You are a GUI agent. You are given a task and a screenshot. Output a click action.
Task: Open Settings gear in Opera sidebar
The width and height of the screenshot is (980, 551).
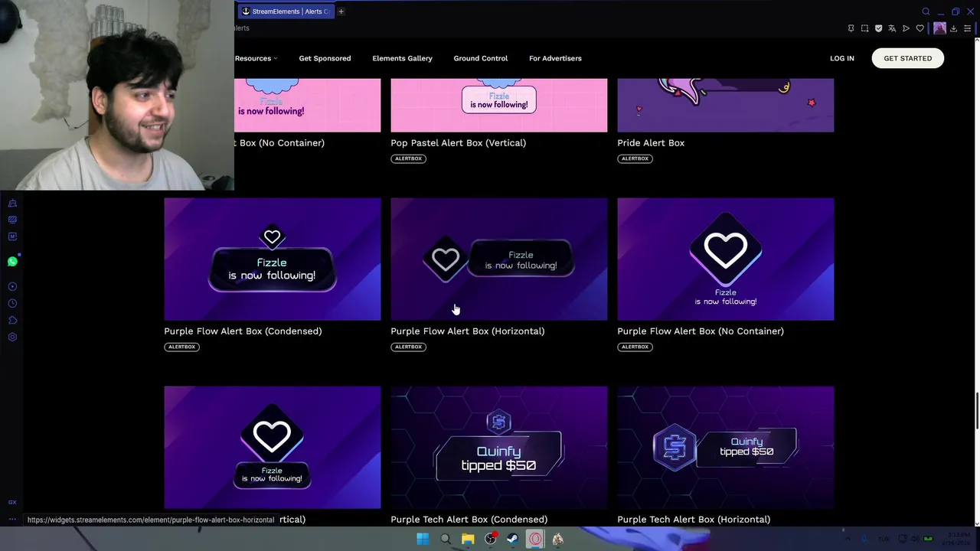pyautogui.click(x=12, y=337)
